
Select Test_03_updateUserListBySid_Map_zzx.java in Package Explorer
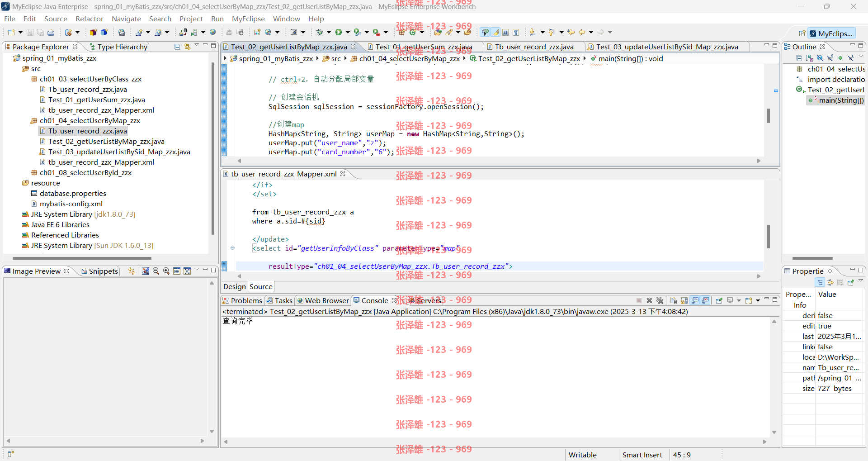pos(119,152)
